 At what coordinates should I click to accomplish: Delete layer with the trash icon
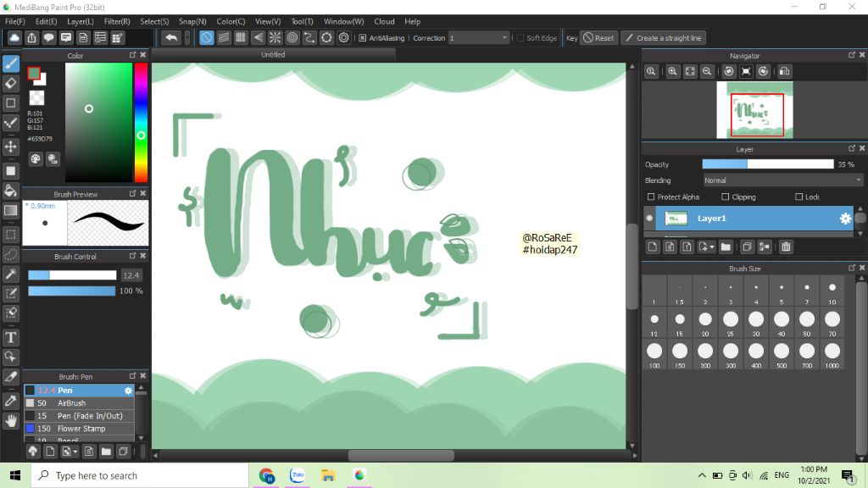point(786,247)
